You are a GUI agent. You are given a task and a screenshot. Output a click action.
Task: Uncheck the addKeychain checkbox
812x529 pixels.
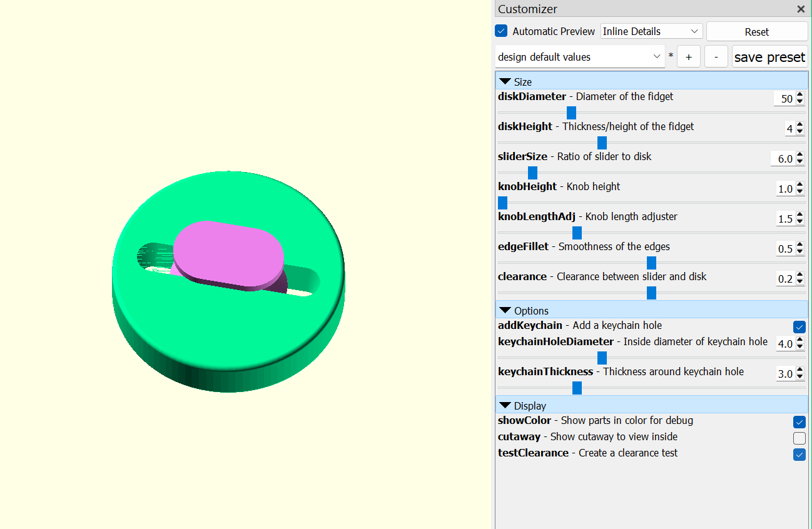[799, 327]
